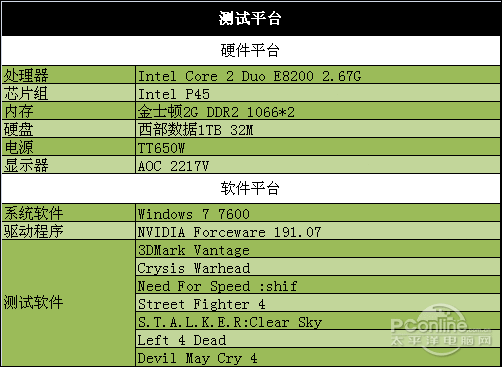This screenshot has height=367, width=502.
Task: Click the TT650W power supply cell
Action: (x=318, y=147)
